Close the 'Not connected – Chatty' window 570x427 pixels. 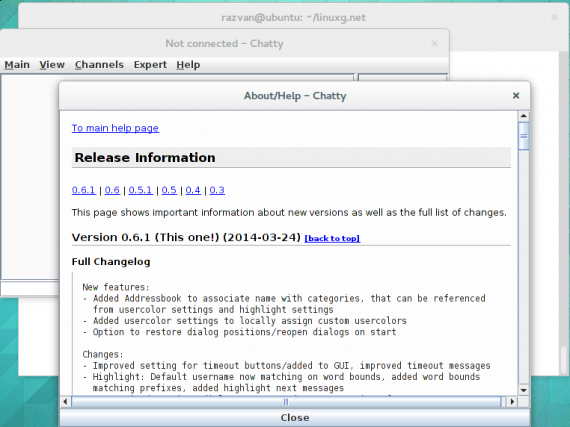point(434,43)
